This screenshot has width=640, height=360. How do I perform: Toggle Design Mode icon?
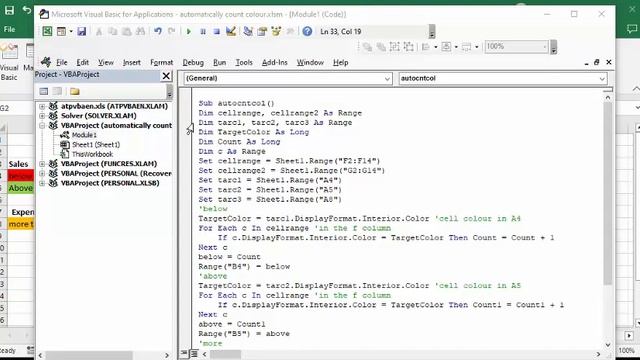click(231, 31)
